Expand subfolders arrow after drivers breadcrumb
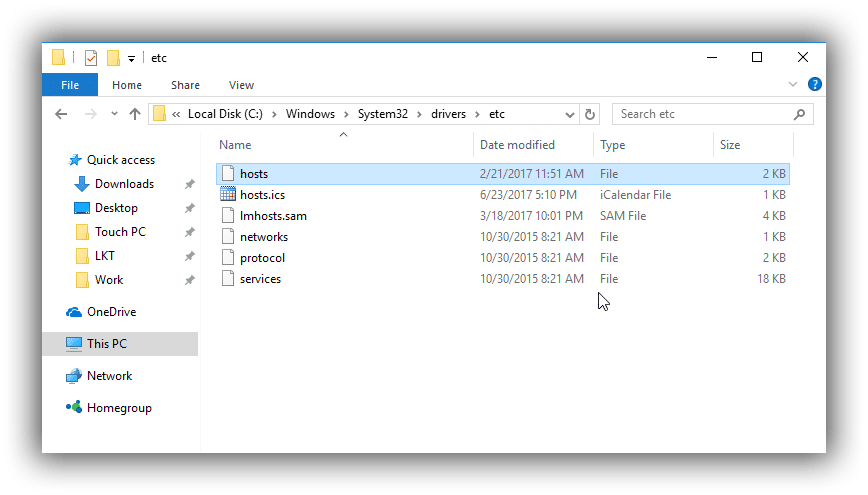The width and height of the screenshot is (868, 495). 477,115
